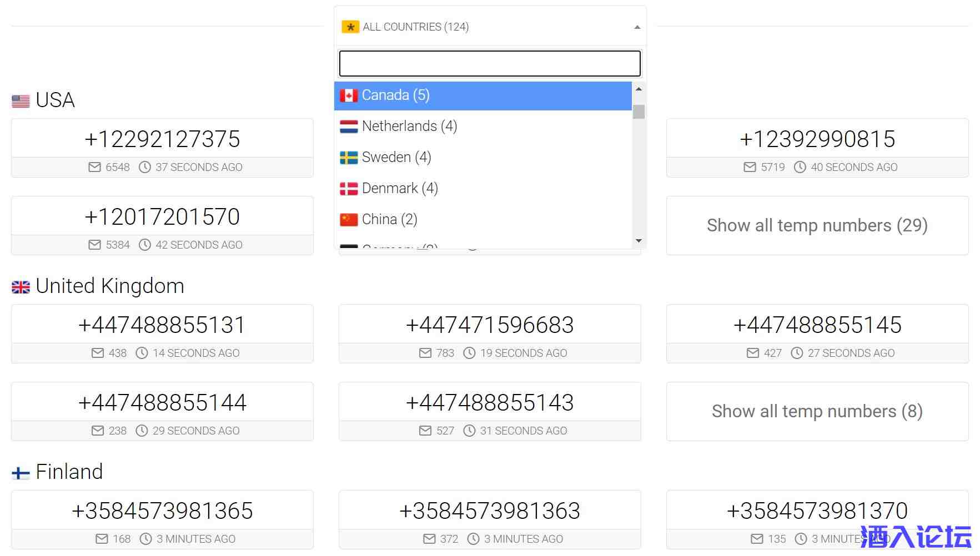Choose Netherlands (4) in the dropdown list

tap(409, 127)
